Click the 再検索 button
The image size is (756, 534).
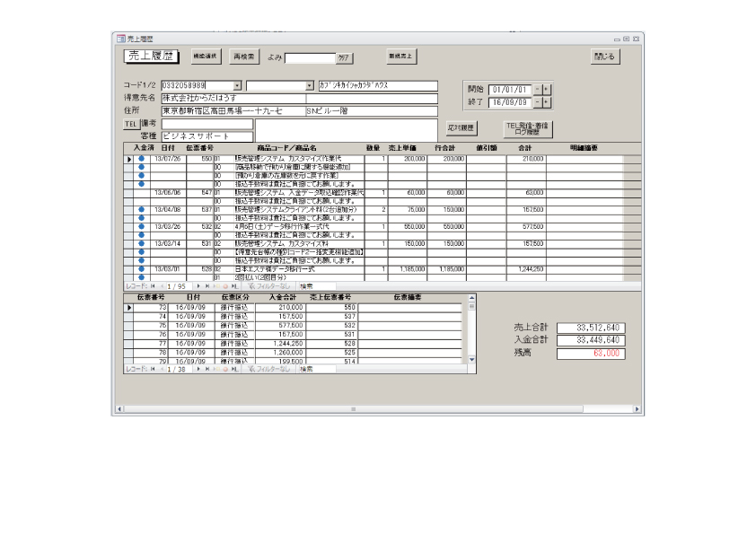click(244, 57)
